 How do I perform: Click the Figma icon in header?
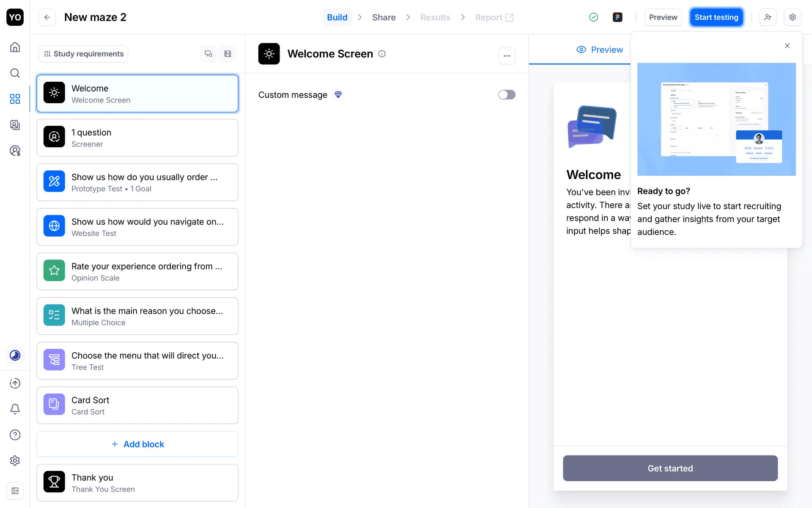tap(617, 17)
